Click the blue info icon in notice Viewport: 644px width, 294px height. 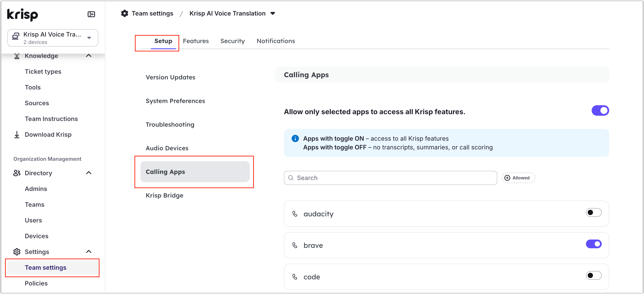295,138
